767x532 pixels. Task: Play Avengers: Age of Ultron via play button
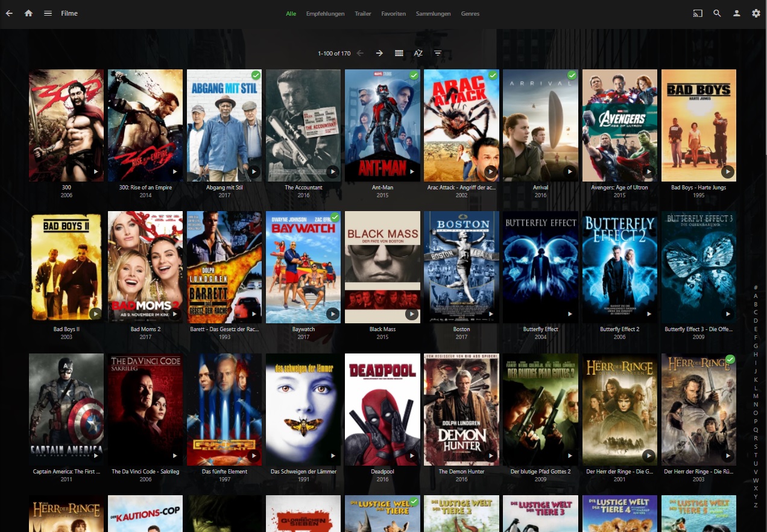[x=649, y=172]
